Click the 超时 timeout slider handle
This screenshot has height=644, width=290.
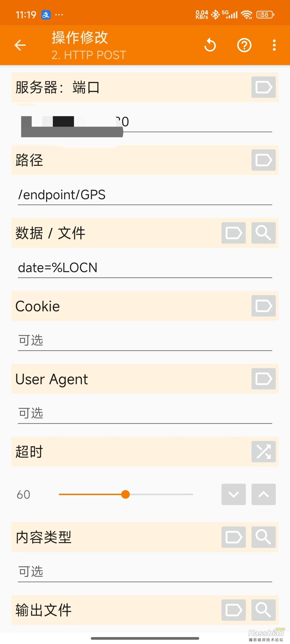[x=125, y=494]
